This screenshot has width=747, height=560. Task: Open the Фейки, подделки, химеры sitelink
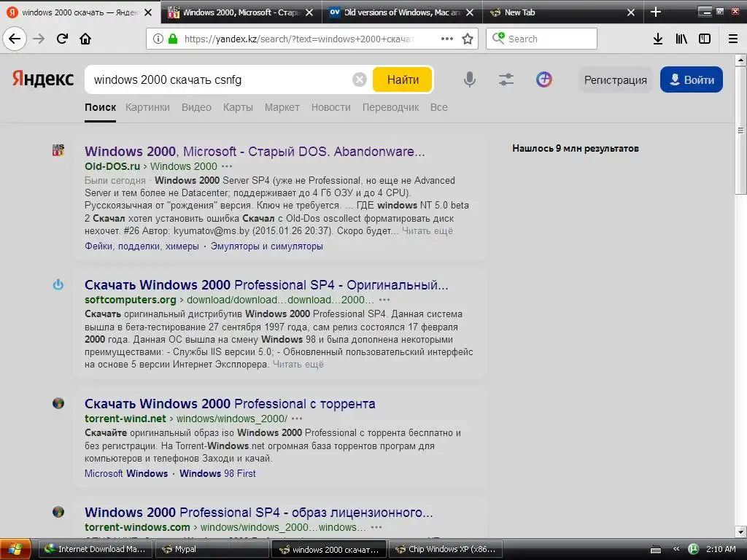click(x=142, y=246)
